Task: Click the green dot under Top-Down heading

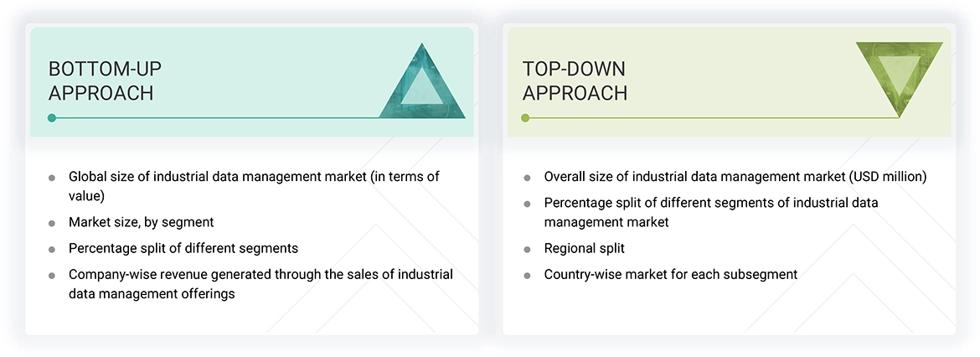Action: [525, 118]
